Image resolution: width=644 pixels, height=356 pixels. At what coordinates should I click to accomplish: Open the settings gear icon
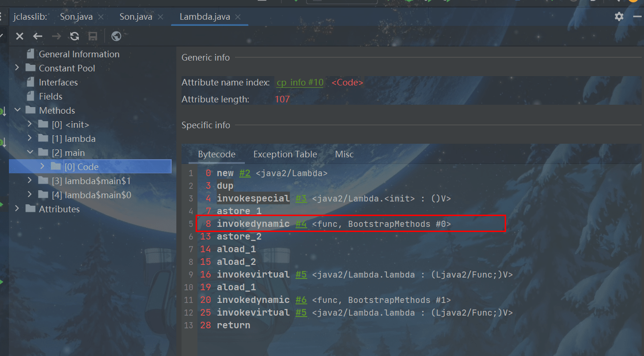pyautogui.click(x=619, y=16)
